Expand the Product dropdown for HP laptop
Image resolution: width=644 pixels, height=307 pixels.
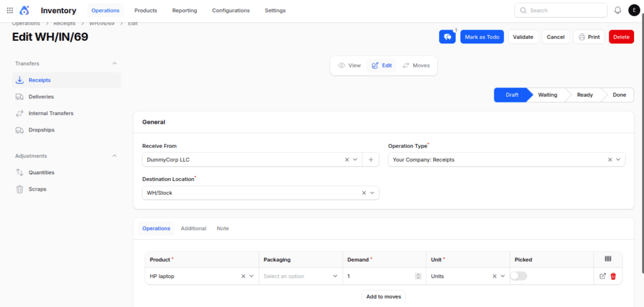coord(252,276)
